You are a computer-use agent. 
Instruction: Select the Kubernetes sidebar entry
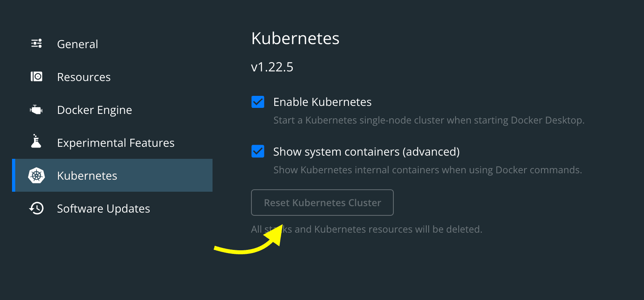tap(87, 175)
